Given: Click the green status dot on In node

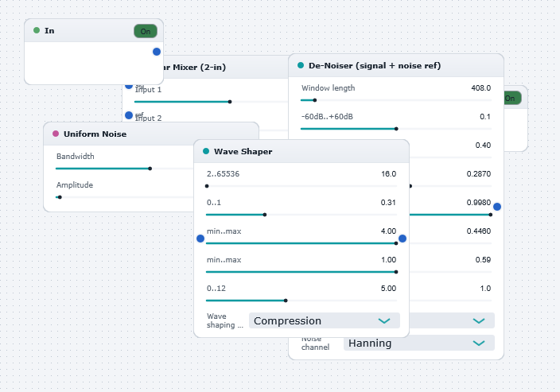Looking at the screenshot, I should click(x=37, y=30).
